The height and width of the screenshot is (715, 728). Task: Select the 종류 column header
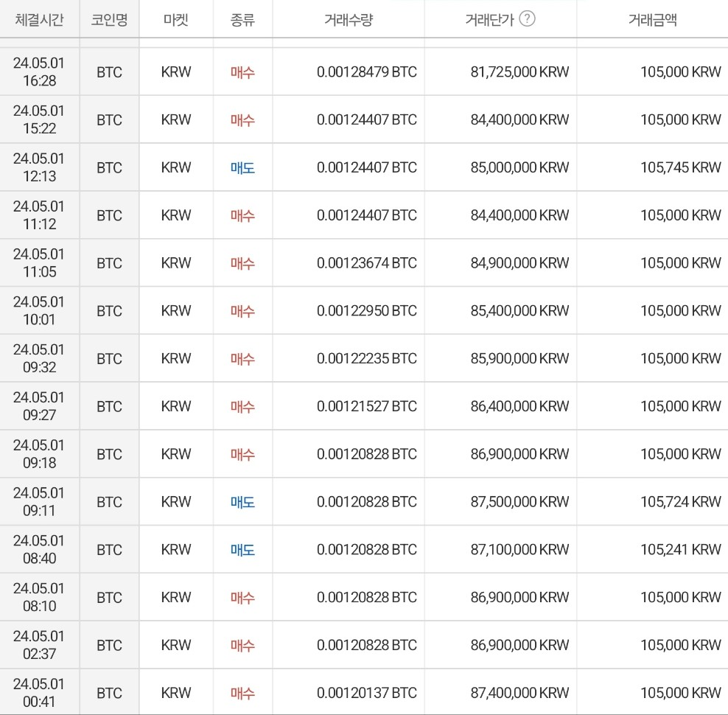[x=242, y=19]
